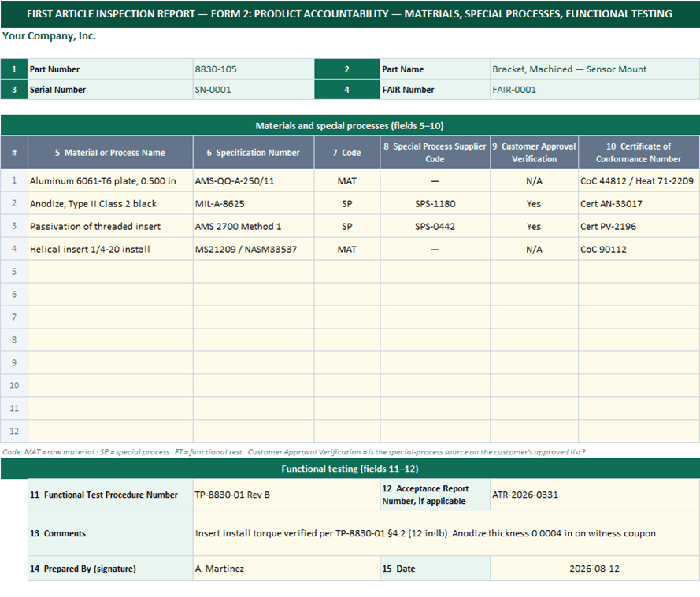Select the signature value 'A. Martinez'

286,569
